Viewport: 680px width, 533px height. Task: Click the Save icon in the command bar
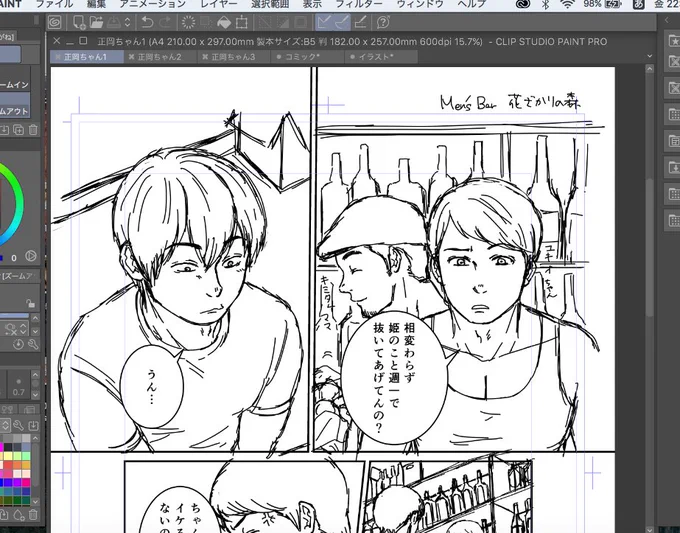coord(114,22)
